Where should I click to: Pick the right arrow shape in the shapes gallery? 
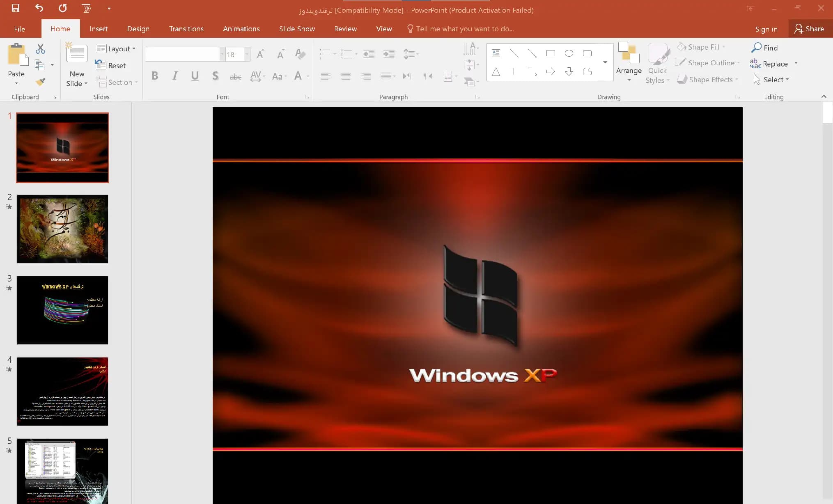[551, 72]
